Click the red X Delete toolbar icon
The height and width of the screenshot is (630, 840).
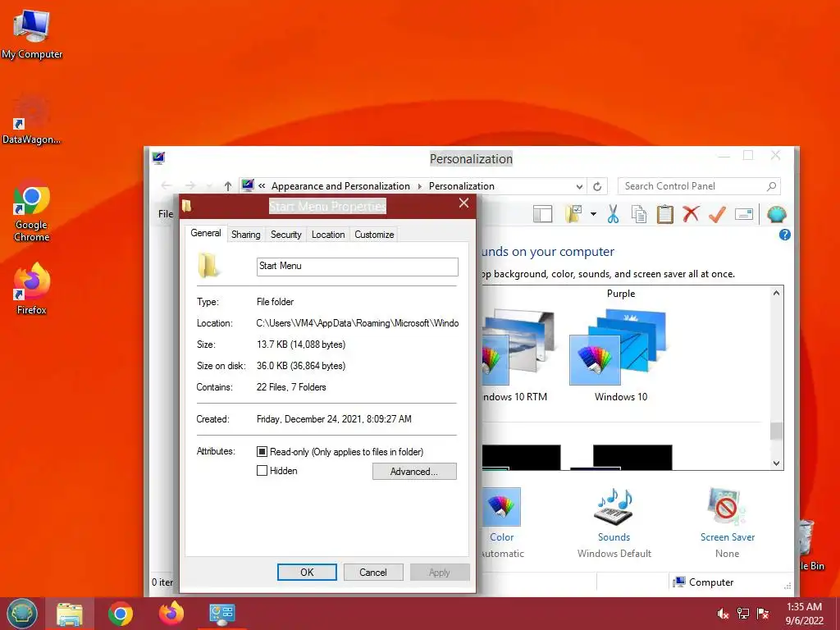[691, 214]
